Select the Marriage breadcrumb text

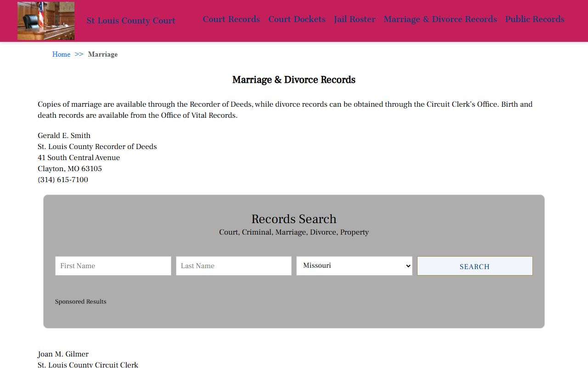tap(103, 54)
